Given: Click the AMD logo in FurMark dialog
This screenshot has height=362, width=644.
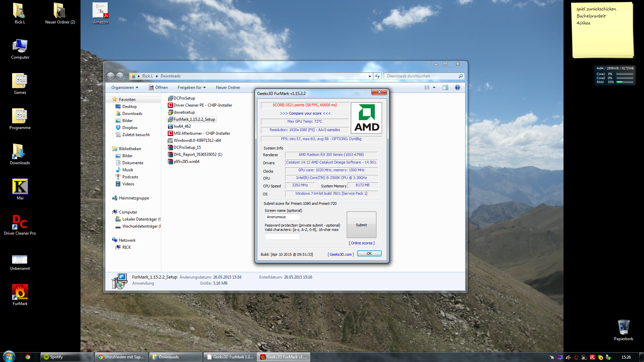Looking at the screenshot, I should click(x=366, y=118).
